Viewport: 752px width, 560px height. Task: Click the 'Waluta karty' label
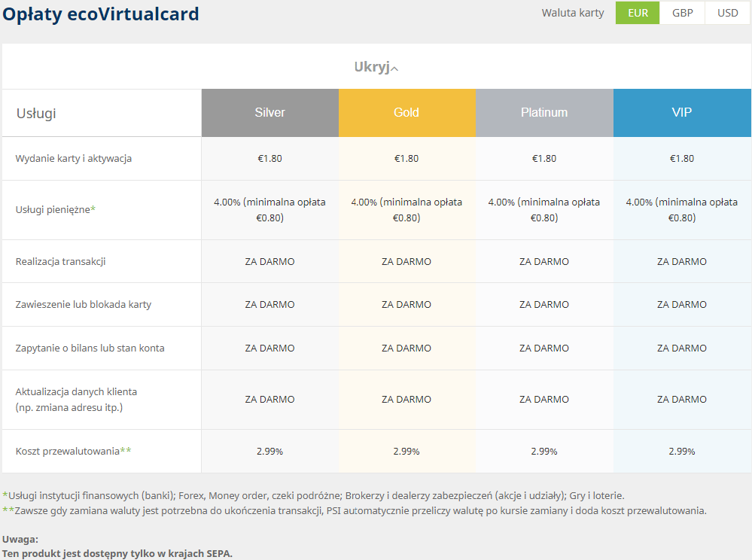click(573, 13)
